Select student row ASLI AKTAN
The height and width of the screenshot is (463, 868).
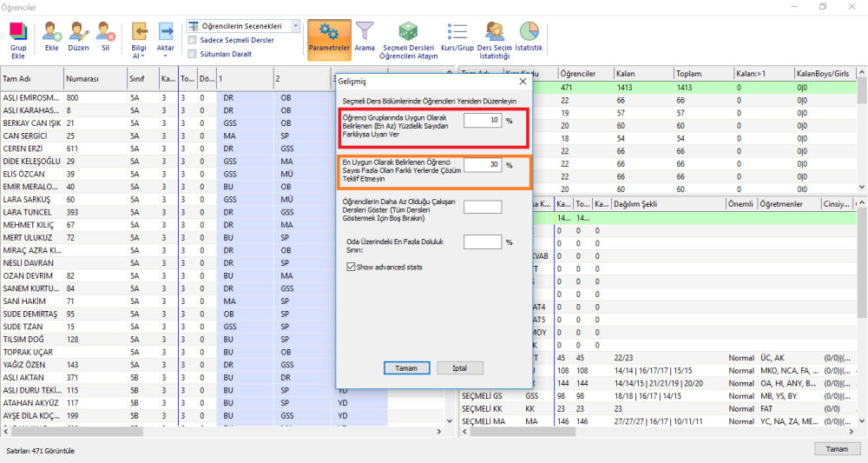click(166, 378)
